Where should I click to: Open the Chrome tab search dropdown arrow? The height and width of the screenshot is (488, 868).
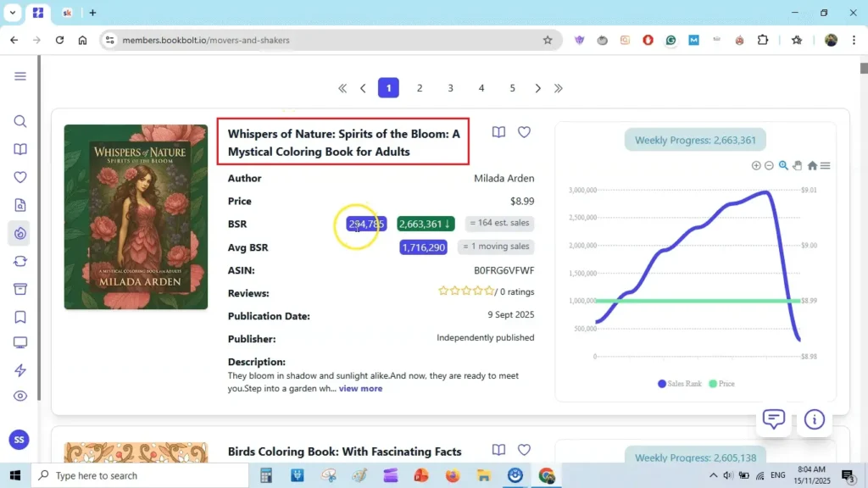[x=13, y=13]
